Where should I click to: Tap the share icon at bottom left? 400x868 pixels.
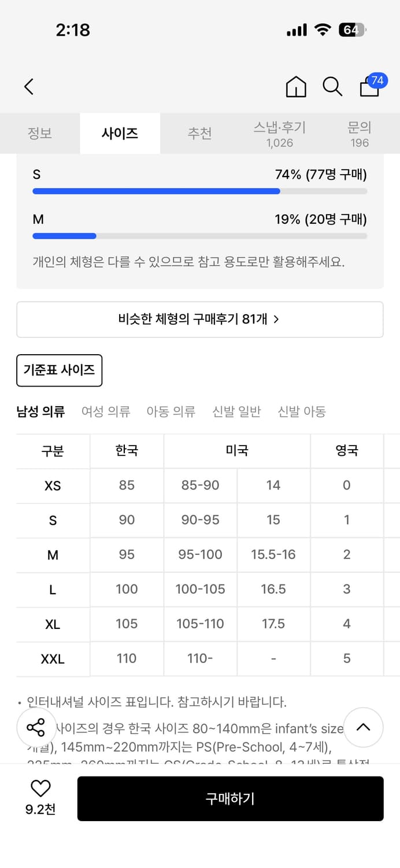(x=36, y=728)
